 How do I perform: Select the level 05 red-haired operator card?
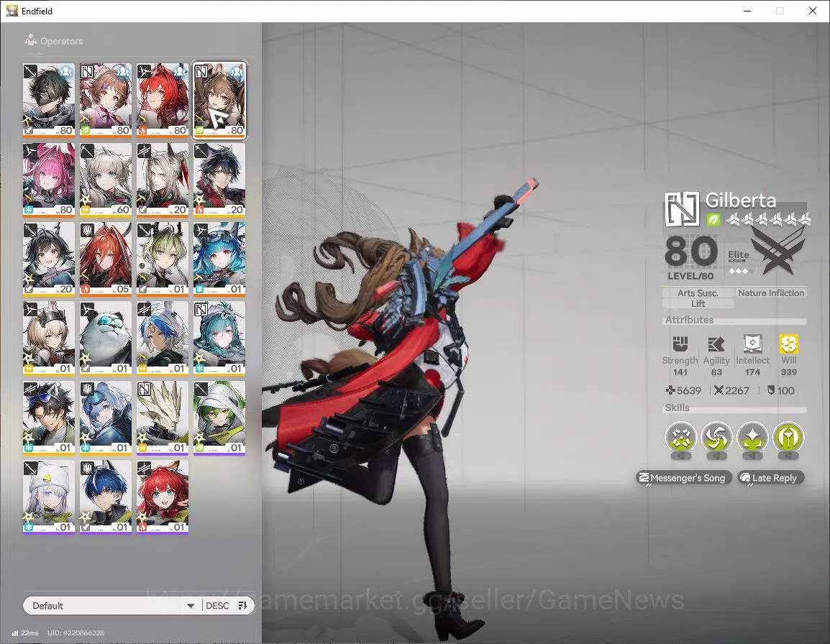pyautogui.click(x=105, y=259)
